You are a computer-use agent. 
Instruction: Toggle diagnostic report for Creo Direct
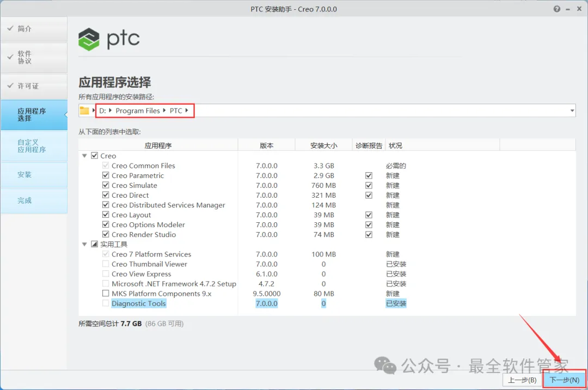[369, 195]
